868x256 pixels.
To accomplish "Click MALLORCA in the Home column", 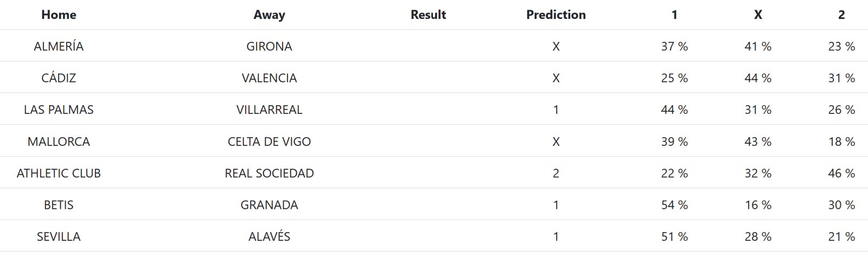I will point(59,142).
